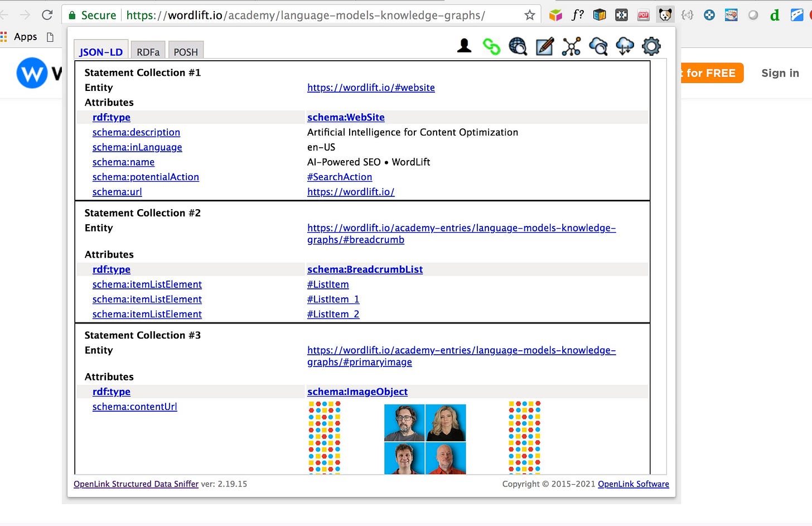
Task: Open the #SearchAction link
Action: click(340, 177)
